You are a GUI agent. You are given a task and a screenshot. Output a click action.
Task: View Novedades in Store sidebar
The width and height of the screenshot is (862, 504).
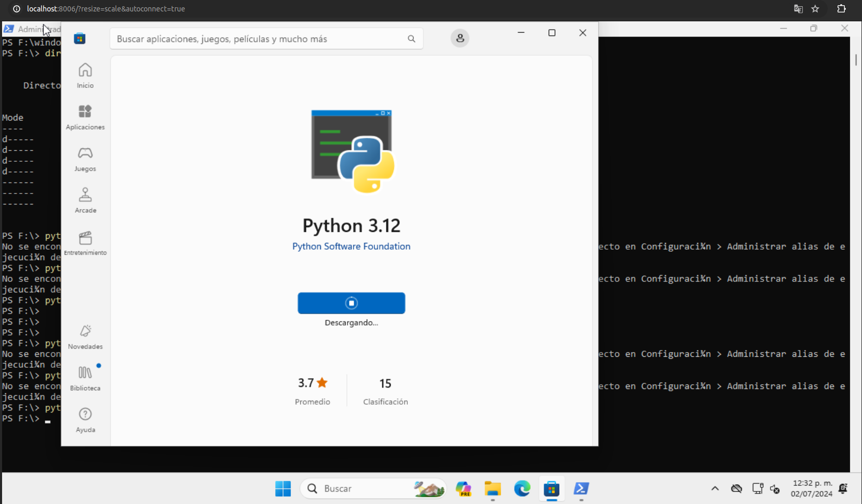(x=85, y=337)
